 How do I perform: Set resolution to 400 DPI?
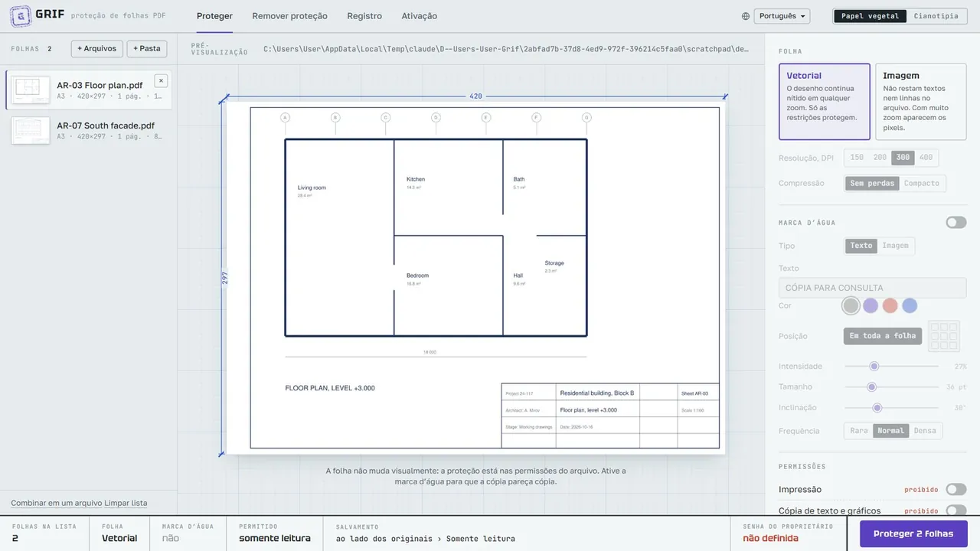(926, 158)
